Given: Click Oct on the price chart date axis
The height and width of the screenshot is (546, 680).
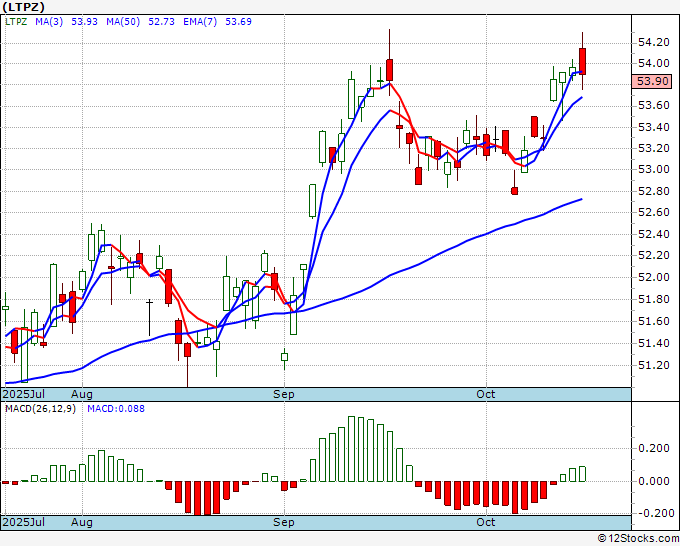Looking at the screenshot, I should tap(486, 394).
